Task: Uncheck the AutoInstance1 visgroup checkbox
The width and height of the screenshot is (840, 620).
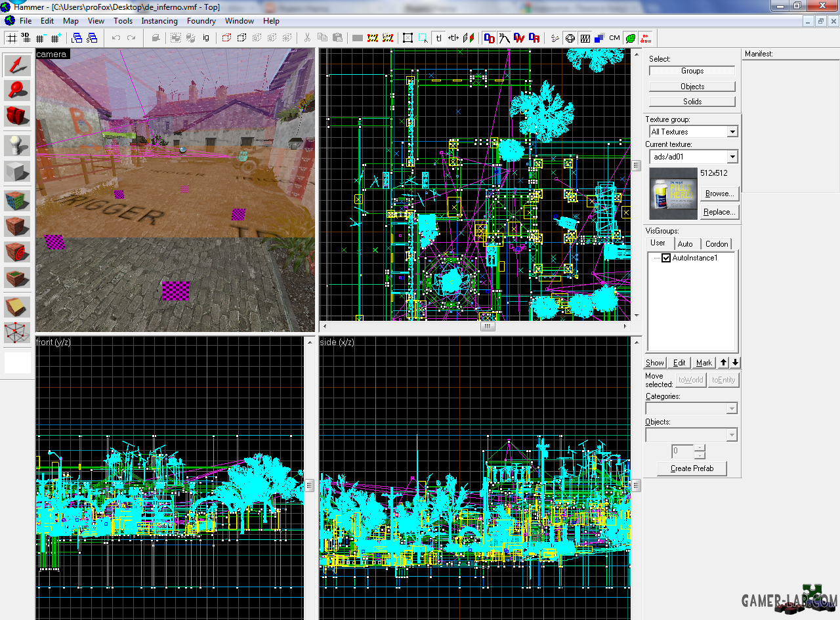Action: pyautogui.click(x=666, y=258)
